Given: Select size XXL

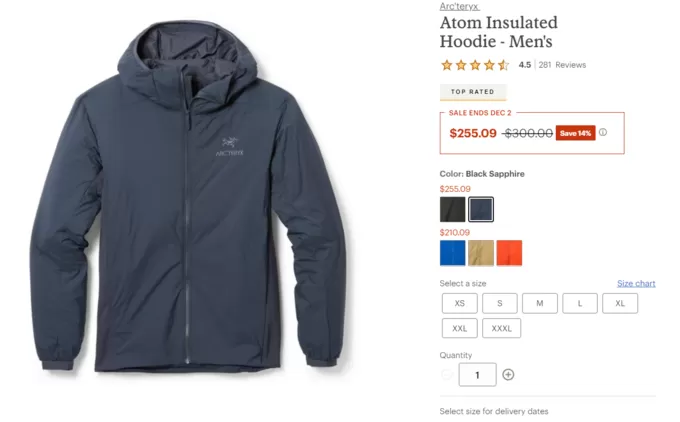Looking at the screenshot, I should pyautogui.click(x=460, y=328).
